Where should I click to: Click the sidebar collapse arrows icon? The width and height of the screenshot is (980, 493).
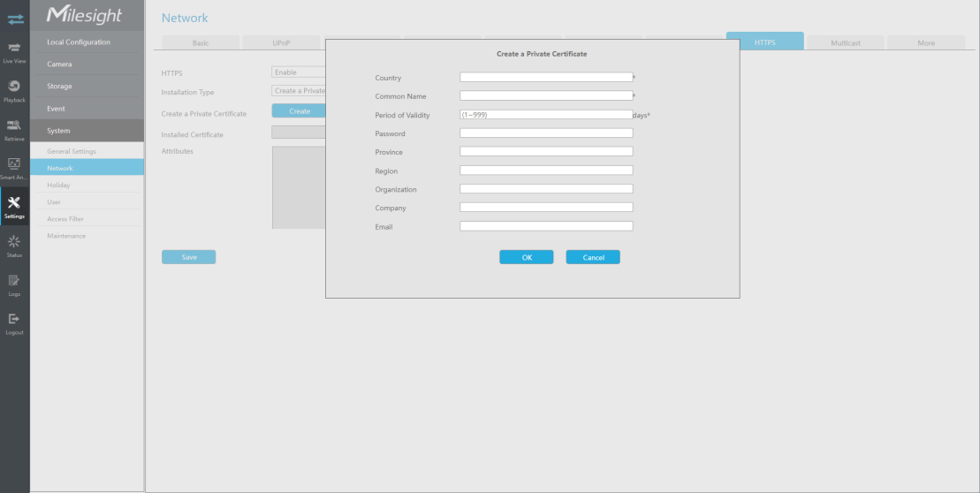(15, 19)
